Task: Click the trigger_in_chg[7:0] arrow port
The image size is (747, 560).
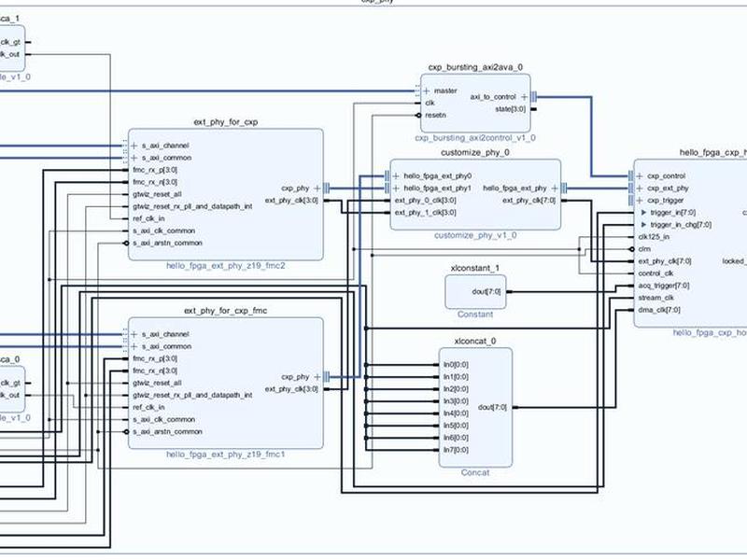Action: (643, 225)
